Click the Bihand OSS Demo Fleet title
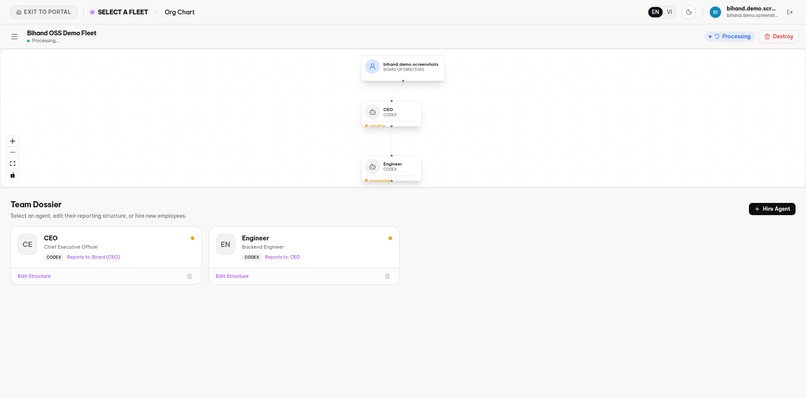The height and width of the screenshot is (398, 806). pos(62,33)
